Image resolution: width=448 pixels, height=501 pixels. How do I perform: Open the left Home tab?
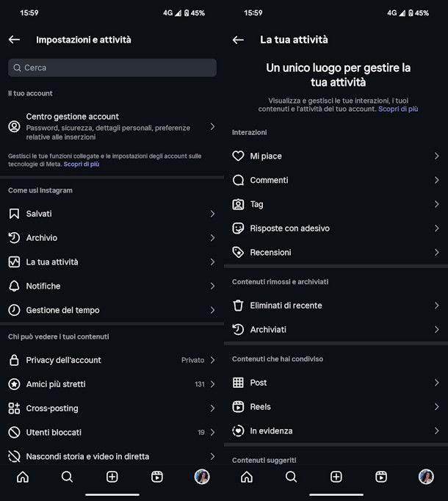tap(23, 477)
